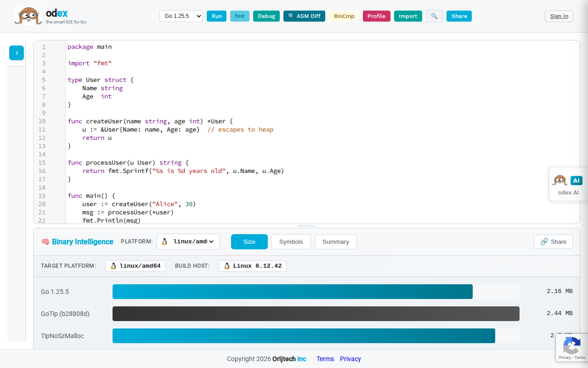Click the Linux penguin on the BUILD HOST badge
The height and width of the screenshot is (368, 588).
click(x=226, y=266)
